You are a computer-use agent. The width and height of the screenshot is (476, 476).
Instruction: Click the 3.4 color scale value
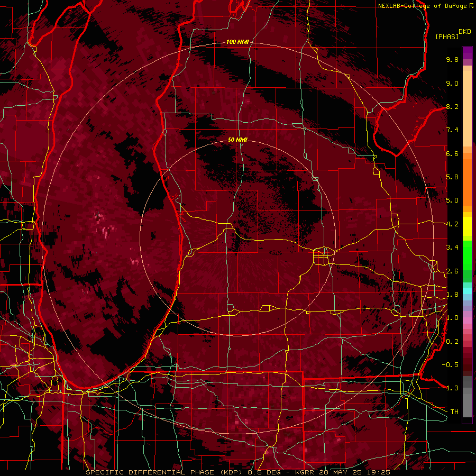[x=452, y=248]
